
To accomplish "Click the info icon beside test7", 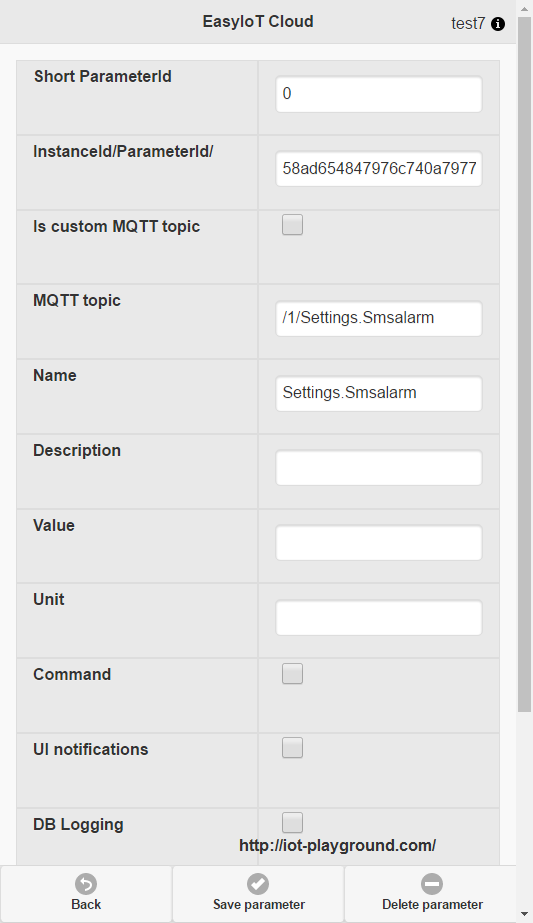I will [x=498, y=24].
